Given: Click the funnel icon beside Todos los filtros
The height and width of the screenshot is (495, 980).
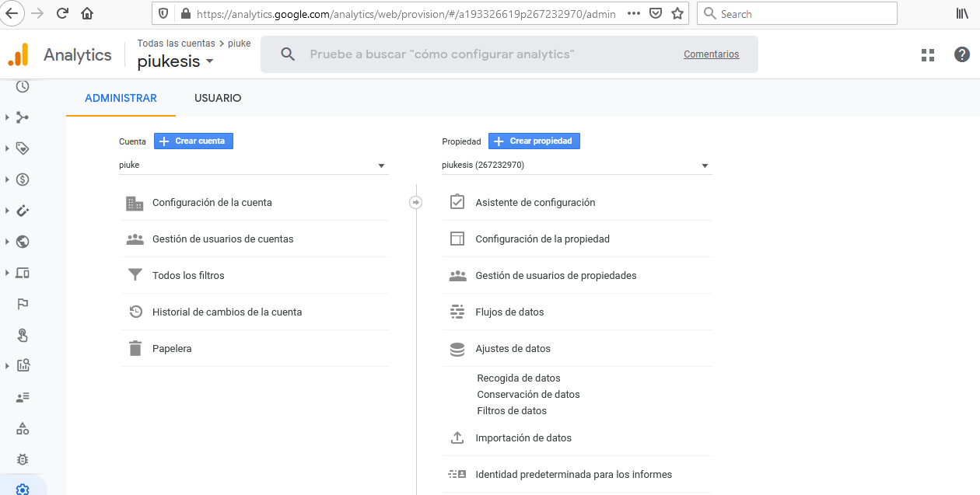Looking at the screenshot, I should coord(135,275).
